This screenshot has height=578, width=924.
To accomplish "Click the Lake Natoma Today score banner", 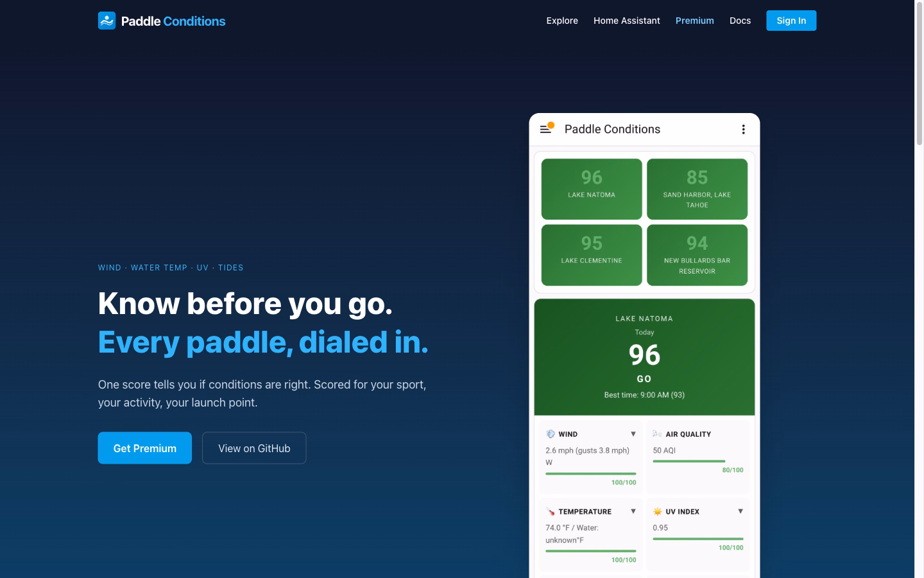I will 644,357.
